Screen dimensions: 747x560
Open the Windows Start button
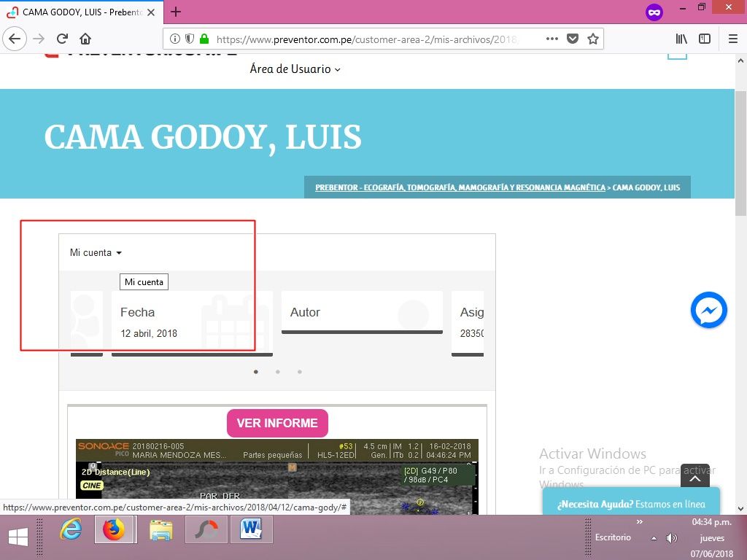tap(18, 537)
